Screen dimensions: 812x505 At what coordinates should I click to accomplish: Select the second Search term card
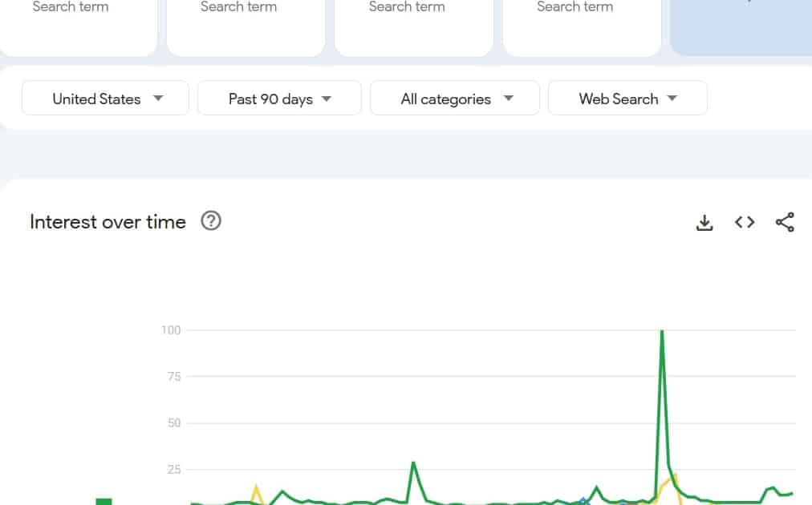pos(246,26)
